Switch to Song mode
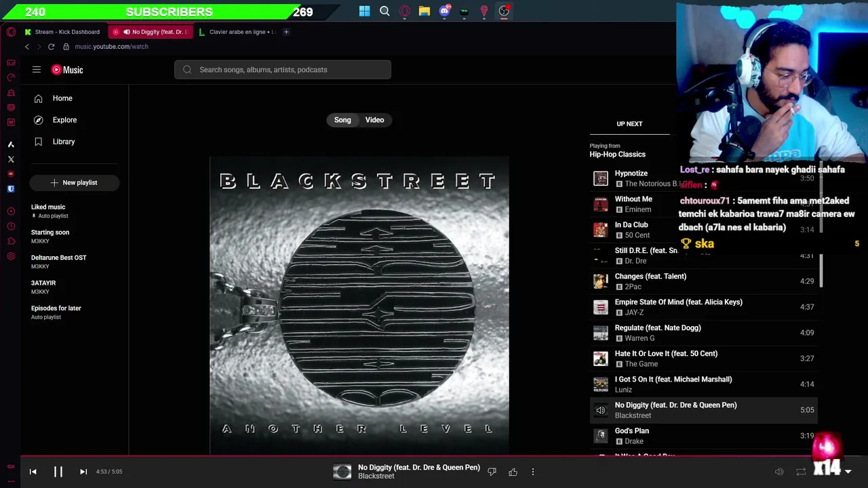Image resolution: width=868 pixels, height=488 pixels. pos(342,120)
